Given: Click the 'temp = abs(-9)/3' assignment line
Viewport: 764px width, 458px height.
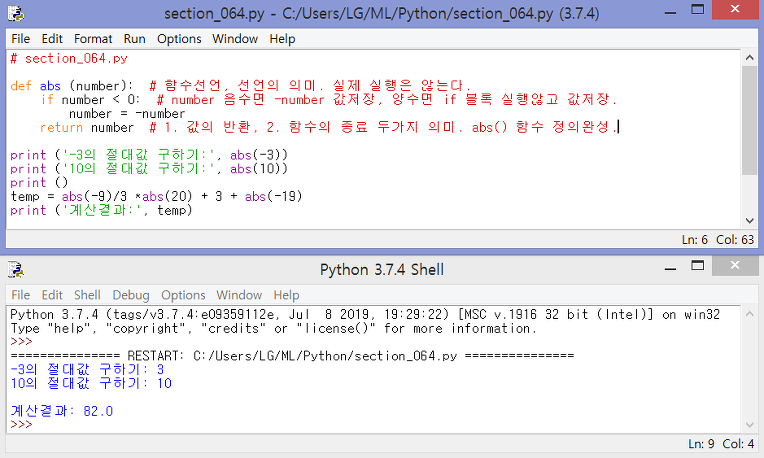Looking at the screenshot, I should [x=156, y=197].
